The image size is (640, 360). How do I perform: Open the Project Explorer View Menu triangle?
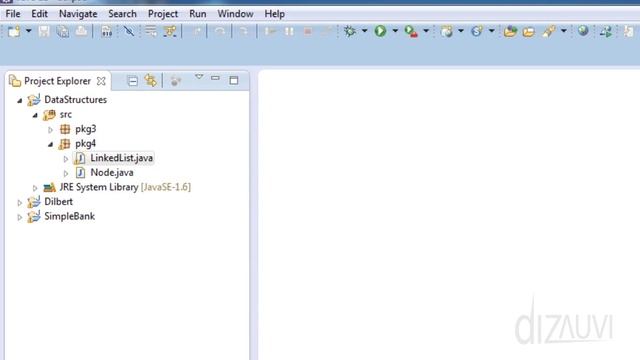pyautogui.click(x=199, y=77)
